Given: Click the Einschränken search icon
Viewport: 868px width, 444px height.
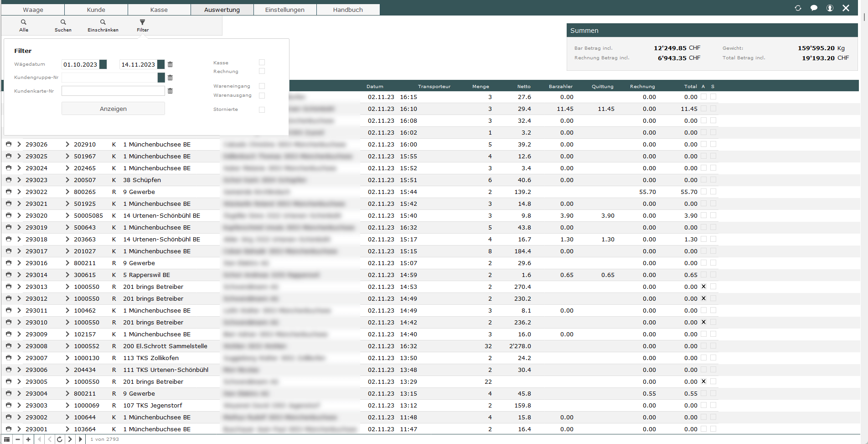Looking at the screenshot, I should pyautogui.click(x=103, y=22).
